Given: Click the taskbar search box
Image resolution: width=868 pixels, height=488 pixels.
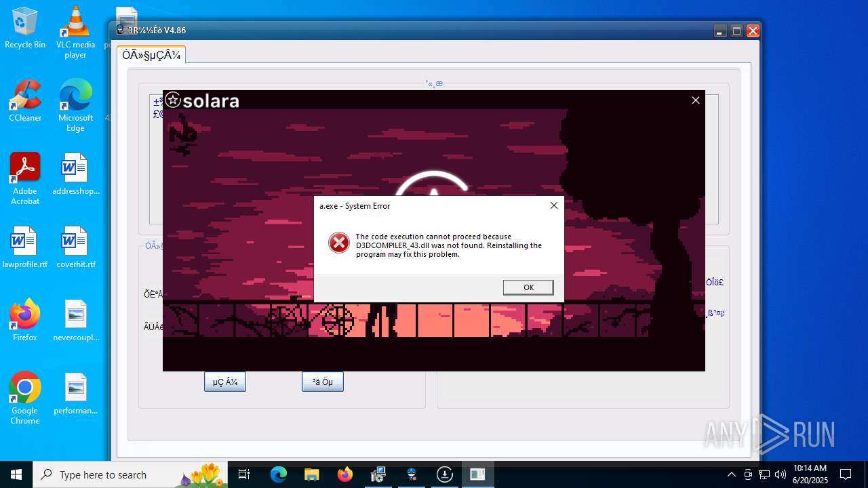Looking at the screenshot, I should tap(130, 474).
